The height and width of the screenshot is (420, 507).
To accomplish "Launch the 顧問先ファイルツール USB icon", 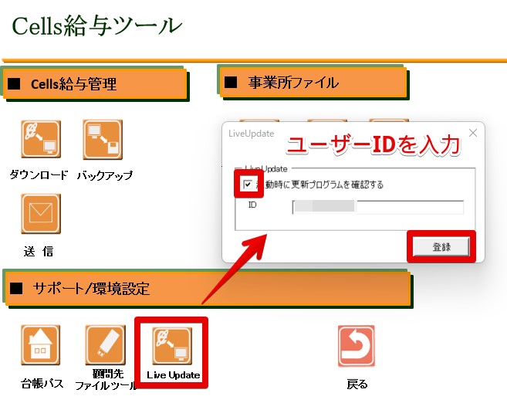I will pos(105,345).
